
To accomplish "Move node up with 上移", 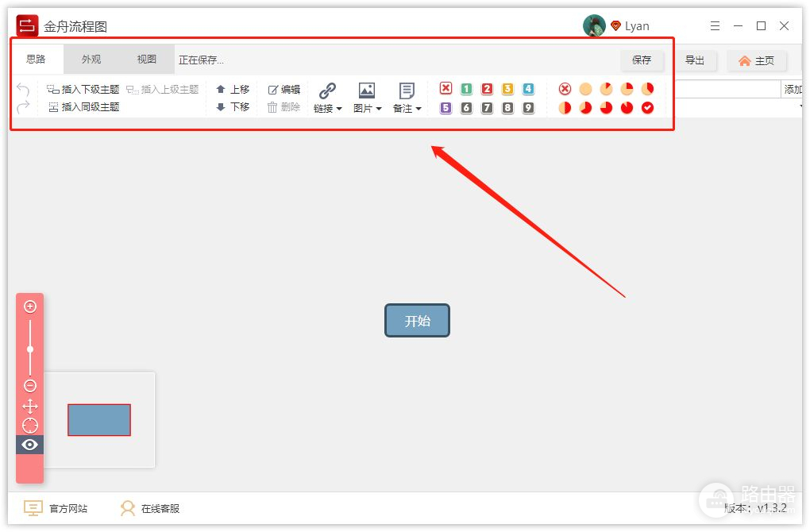I will 233,90.
